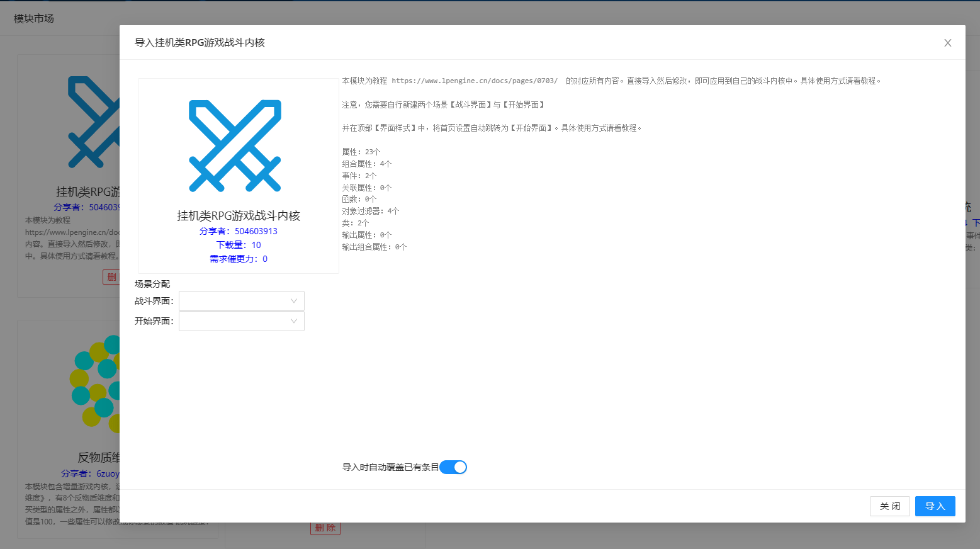This screenshot has height=549, width=980.
Task: Click the 类: 2个 line
Action: click(x=356, y=223)
